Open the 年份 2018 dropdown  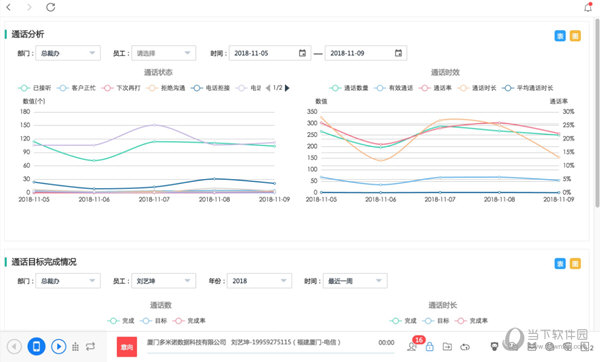(x=259, y=281)
